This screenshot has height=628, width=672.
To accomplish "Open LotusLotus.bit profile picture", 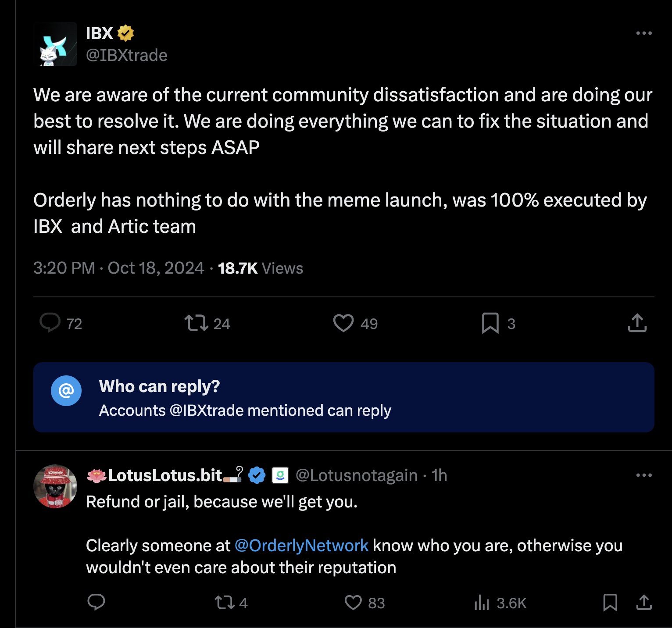I will [x=55, y=486].
